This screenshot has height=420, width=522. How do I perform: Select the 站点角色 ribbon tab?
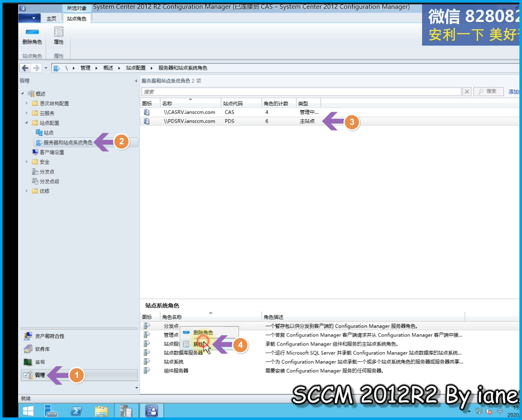coord(78,19)
